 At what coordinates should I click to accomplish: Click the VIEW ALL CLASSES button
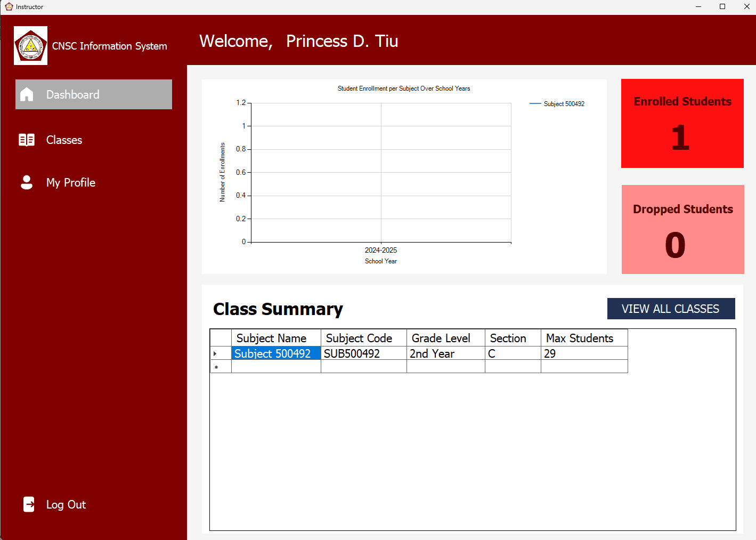[x=671, y=309]
